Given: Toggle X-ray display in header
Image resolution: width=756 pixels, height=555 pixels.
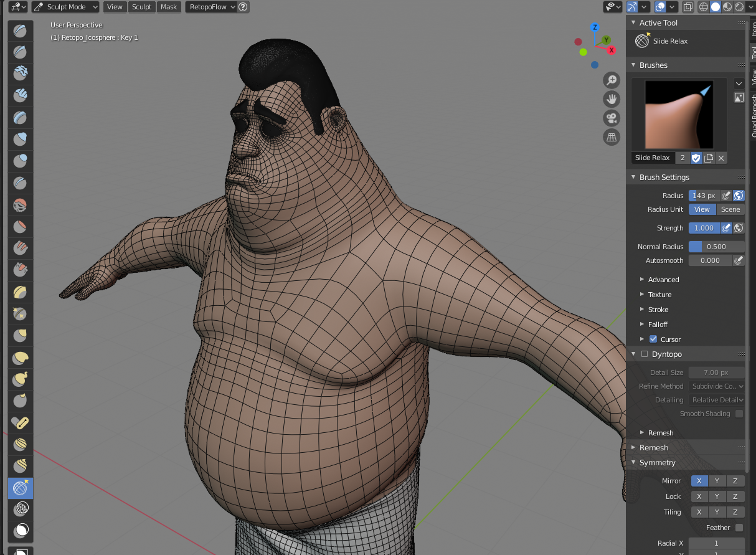Looking at the screenshot, I should pos(687,7).
